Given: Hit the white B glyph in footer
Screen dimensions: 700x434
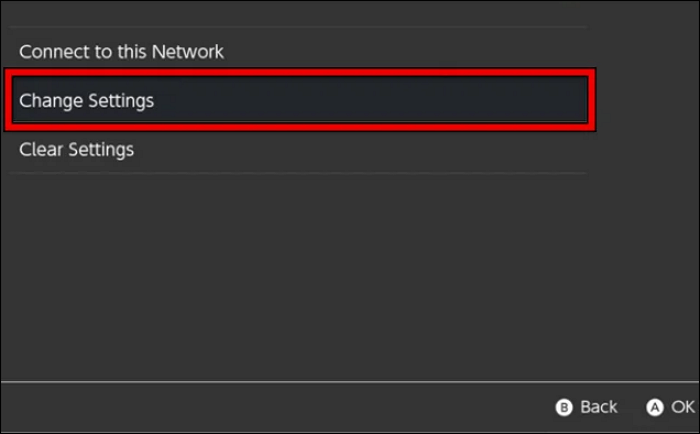Looking at the screenshot, I should (564, 408).
